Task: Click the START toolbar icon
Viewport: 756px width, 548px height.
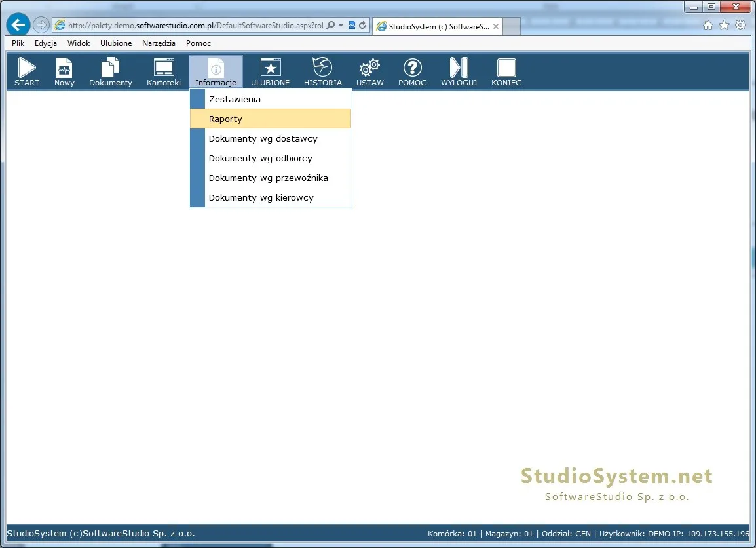Action: [x=26, y=71]
